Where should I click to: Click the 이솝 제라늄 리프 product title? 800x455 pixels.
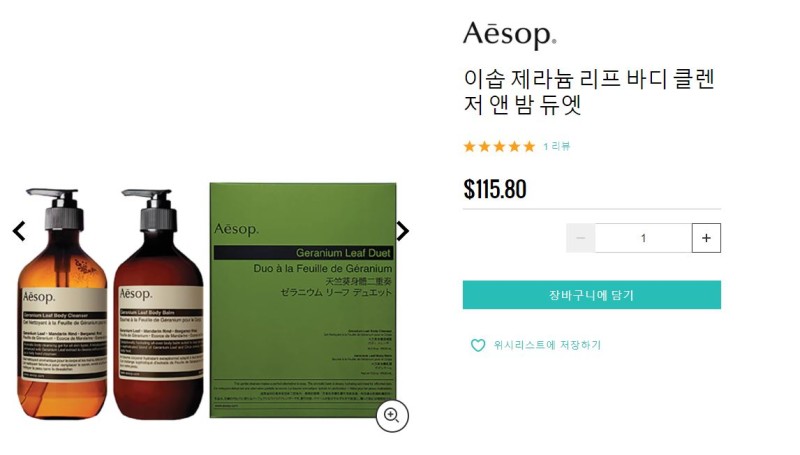589,92
